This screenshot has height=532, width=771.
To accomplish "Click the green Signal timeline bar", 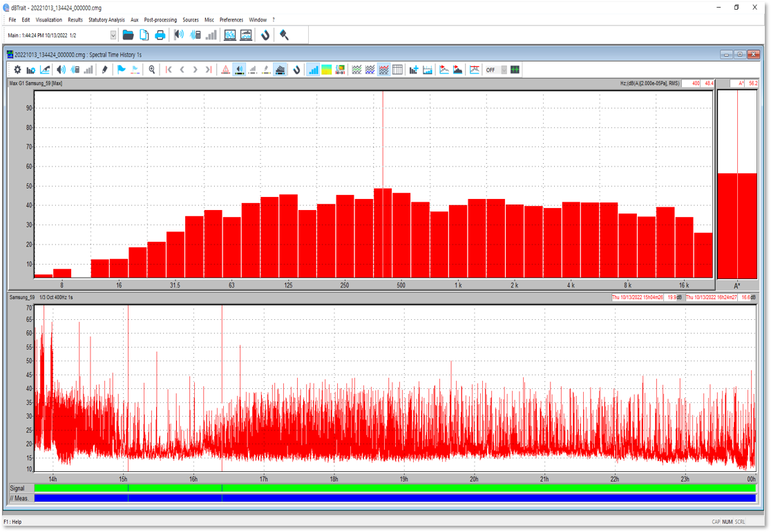I will click(394, 488).
